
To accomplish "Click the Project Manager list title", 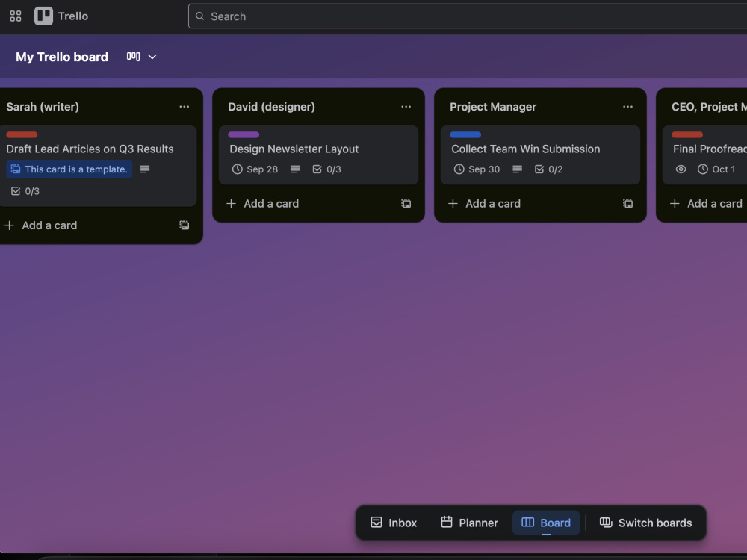I will pyautogui.click(x=493, y=107).
